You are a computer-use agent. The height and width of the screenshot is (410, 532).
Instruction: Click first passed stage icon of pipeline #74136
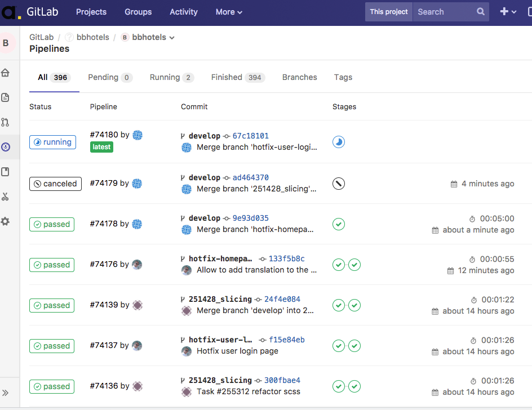tap(339, 386)
